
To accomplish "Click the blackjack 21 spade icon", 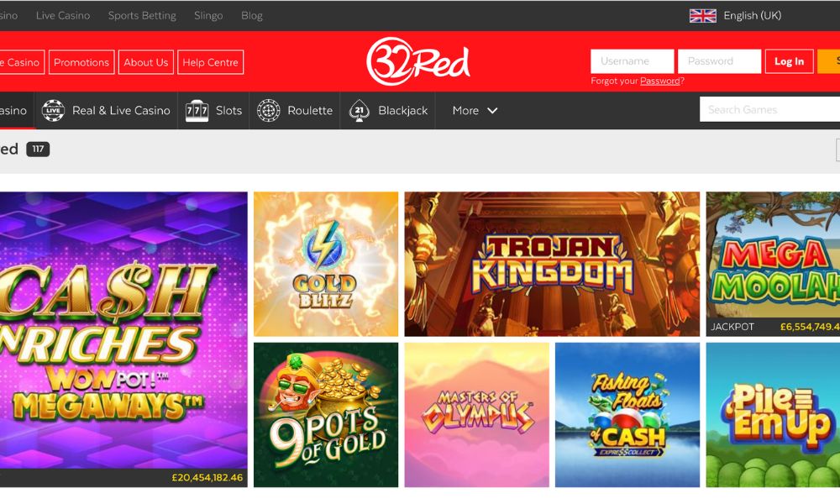I will click(359, 110).
